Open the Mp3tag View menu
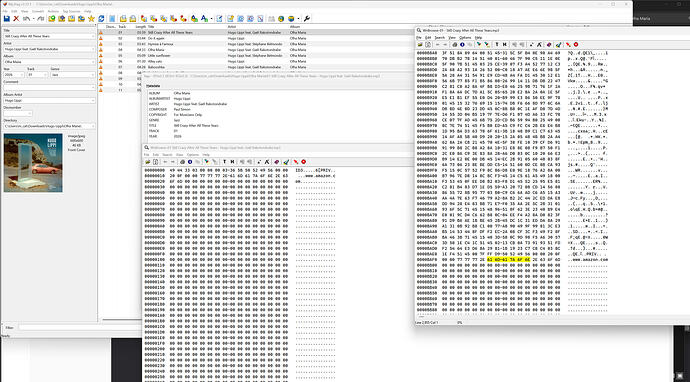 point(25,11)
